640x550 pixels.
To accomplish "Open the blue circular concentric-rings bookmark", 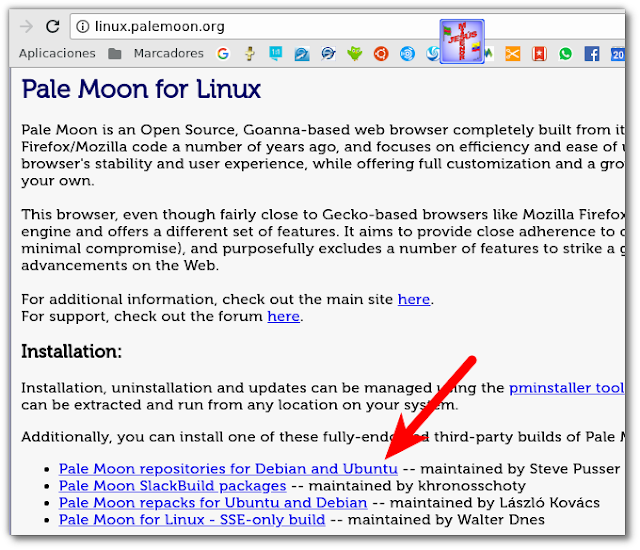I will click(407, 53).
